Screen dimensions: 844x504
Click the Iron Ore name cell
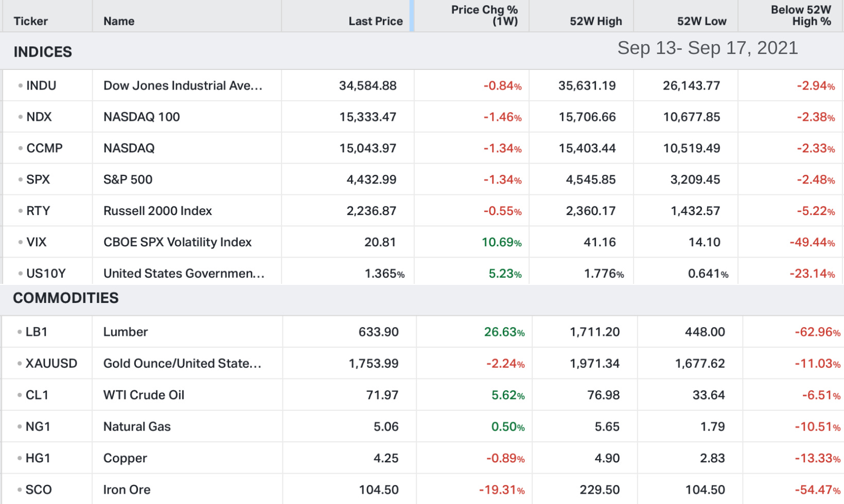click(127, 490)
